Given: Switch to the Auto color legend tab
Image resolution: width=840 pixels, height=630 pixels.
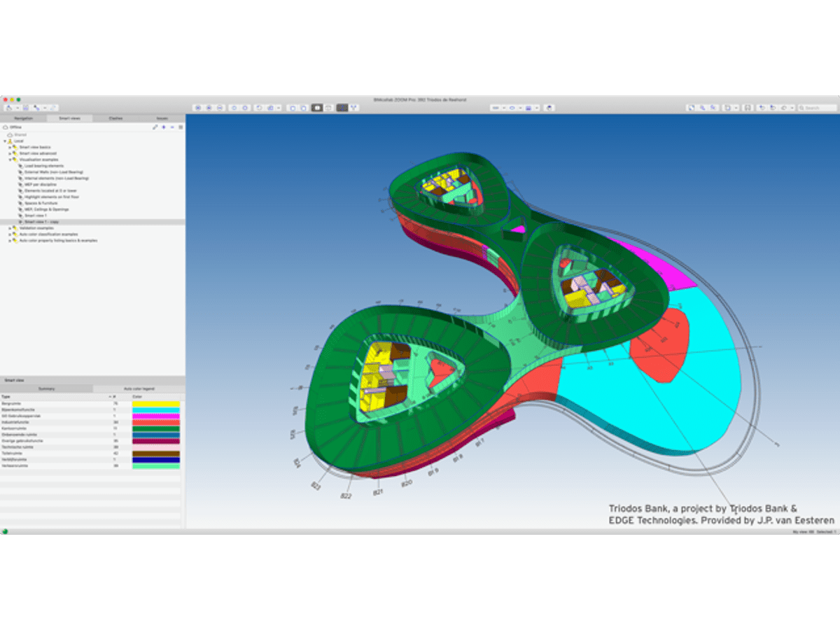Looking at the screenshot, I should 139,388.
